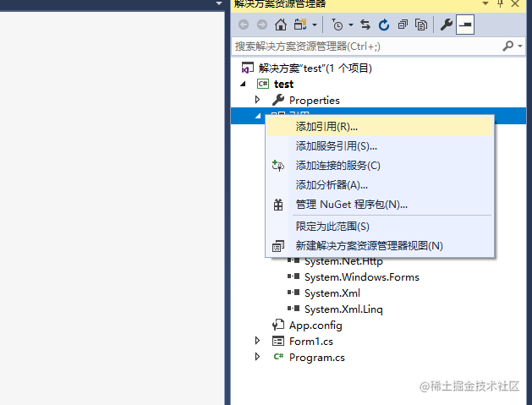This screenshot has width=532, height=405.
Task: Select the bold test project name
Action: (x=283, y=84)
